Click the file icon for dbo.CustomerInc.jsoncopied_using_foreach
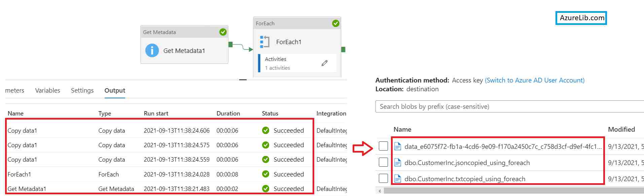 pos(398,162)
